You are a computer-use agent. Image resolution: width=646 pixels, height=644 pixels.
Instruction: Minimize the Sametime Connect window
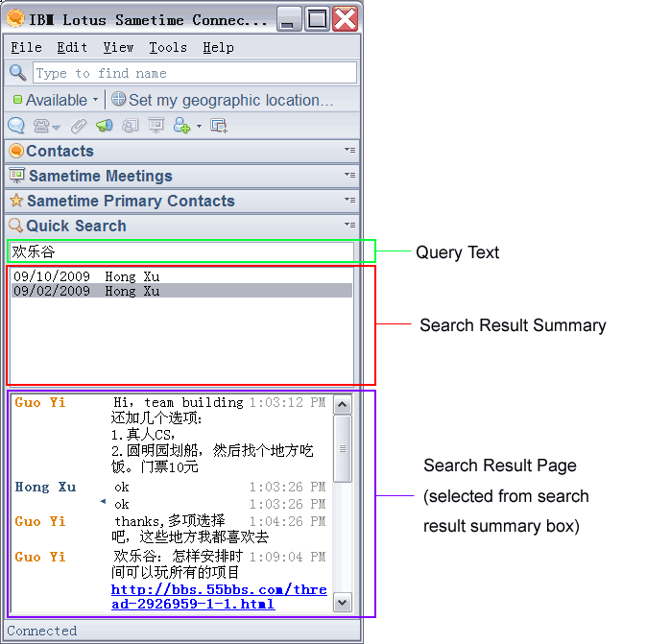(290, 19)
